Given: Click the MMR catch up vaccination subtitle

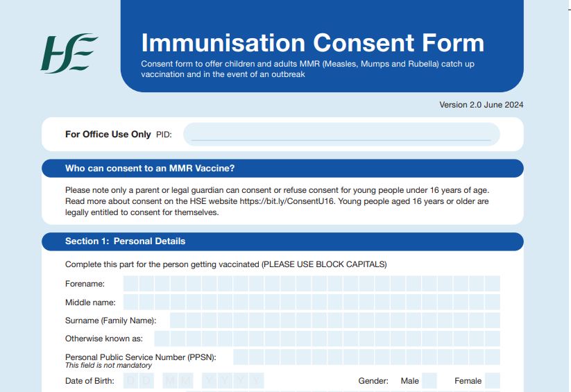Looking at the screenshot, I should 308,69.
